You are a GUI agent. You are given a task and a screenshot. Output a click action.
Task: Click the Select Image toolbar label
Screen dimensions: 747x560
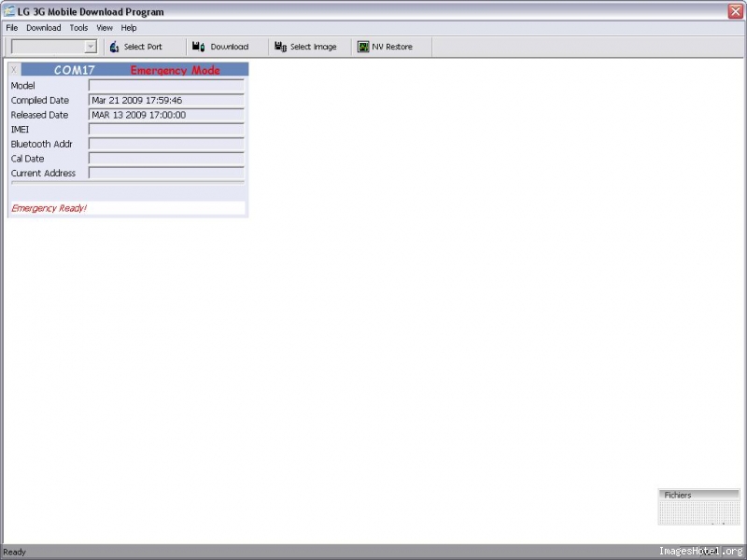(x=314, y=47)
